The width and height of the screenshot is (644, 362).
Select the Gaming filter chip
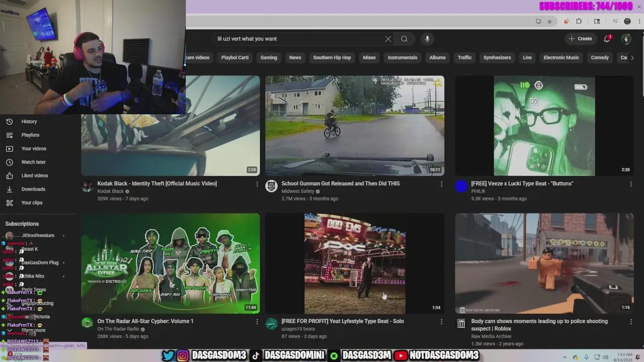pos(269,58)
